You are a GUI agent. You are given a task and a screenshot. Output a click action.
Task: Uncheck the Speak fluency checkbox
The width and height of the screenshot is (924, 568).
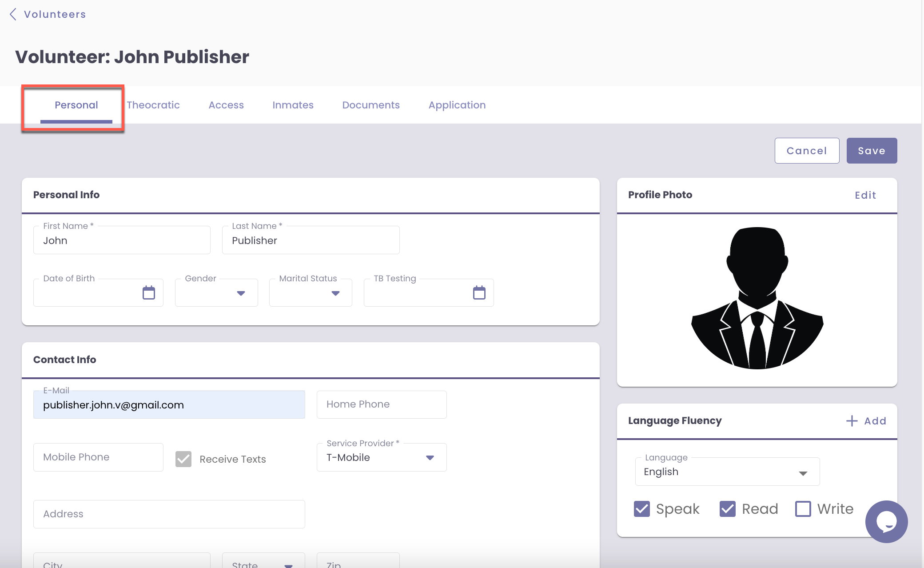642,509
